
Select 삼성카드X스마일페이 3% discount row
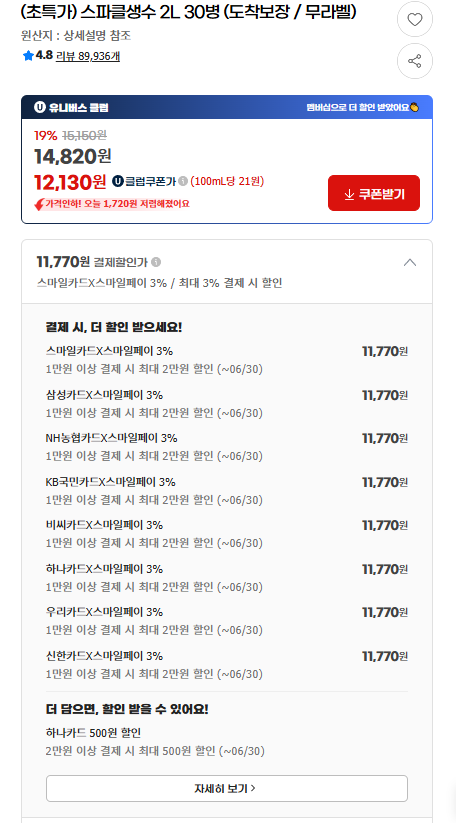227,404
